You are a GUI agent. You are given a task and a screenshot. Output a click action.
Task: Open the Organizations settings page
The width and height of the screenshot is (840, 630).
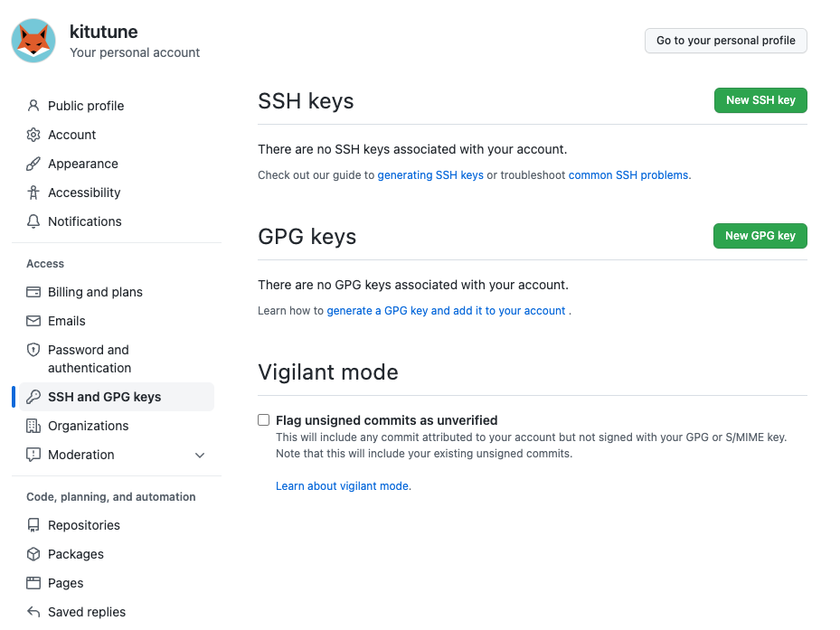pos(88,426)
